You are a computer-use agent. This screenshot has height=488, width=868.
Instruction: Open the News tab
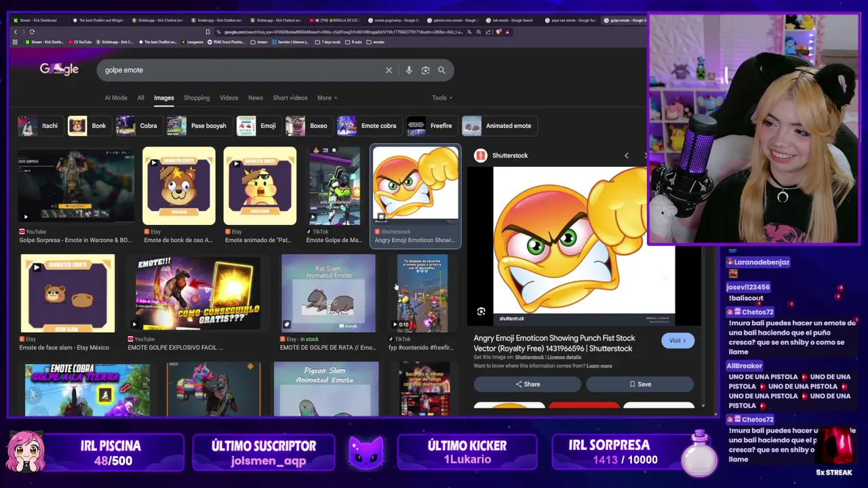click(256, 98)
